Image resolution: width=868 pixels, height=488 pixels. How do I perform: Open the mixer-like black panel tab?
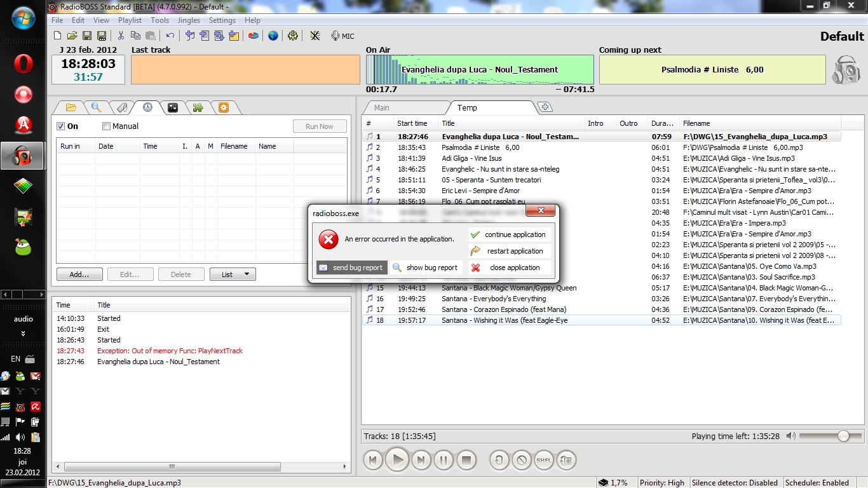[x=172, y=107]
